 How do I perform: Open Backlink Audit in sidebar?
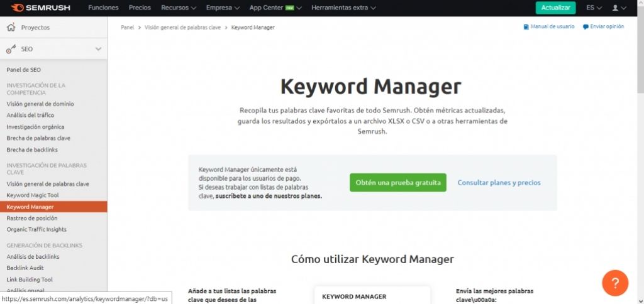[x=25, y=268]
